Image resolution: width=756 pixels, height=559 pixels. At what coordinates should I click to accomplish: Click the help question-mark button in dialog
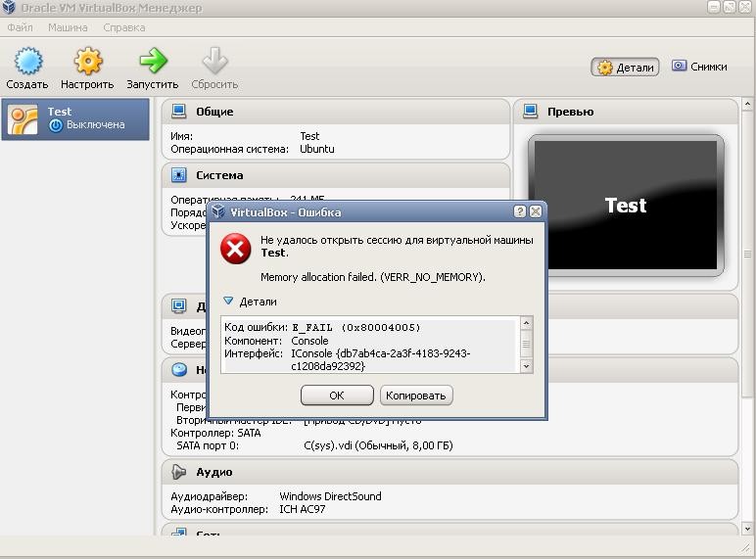(x=520, y=211)
